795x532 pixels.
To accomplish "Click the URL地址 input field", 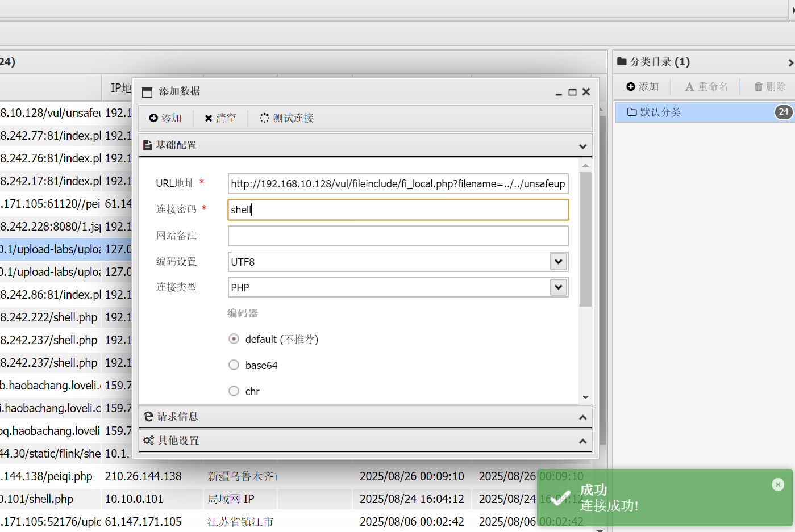I will click(x=398, y=184).
